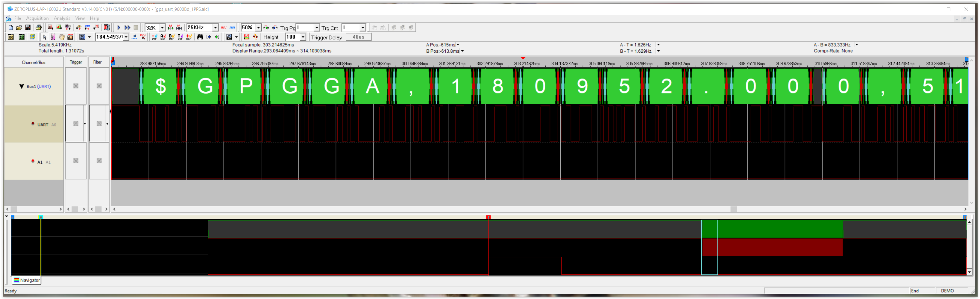Click the data statistics histogram icon
Viewport: 980px width, 299px height.
tap(70, 37)
